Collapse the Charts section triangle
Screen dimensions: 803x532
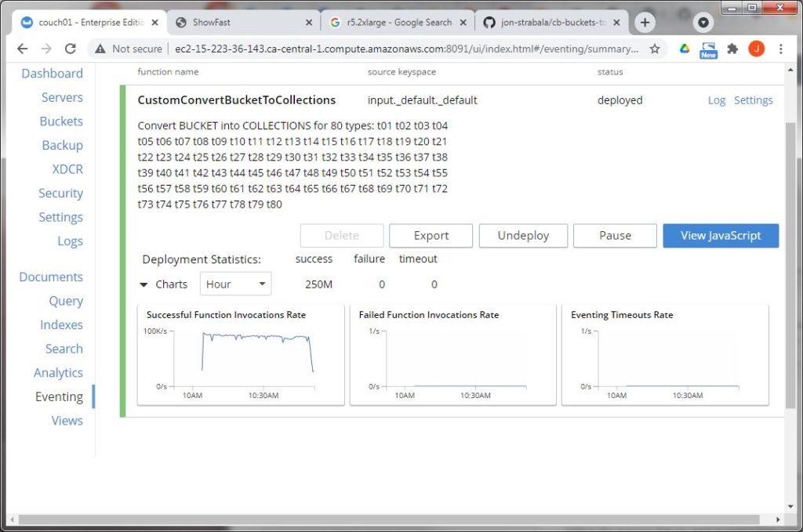click(144, 284)
